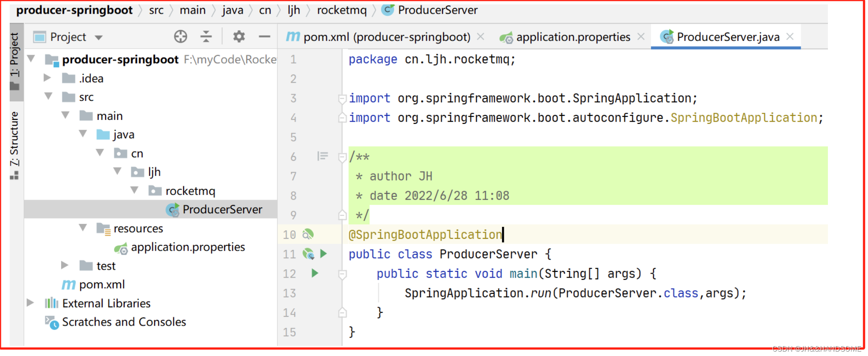Collapse the java folder arrow in tree
This screenshot has width=868, height=356.
tap(83, 134)
